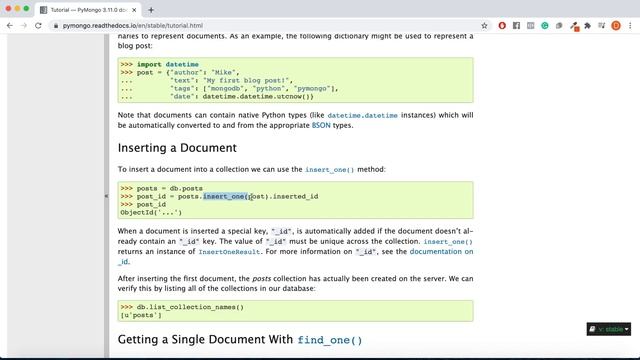640x360 pixels.
Task: Close the PyMongo Tutorial tab
Action: [134, 10]
